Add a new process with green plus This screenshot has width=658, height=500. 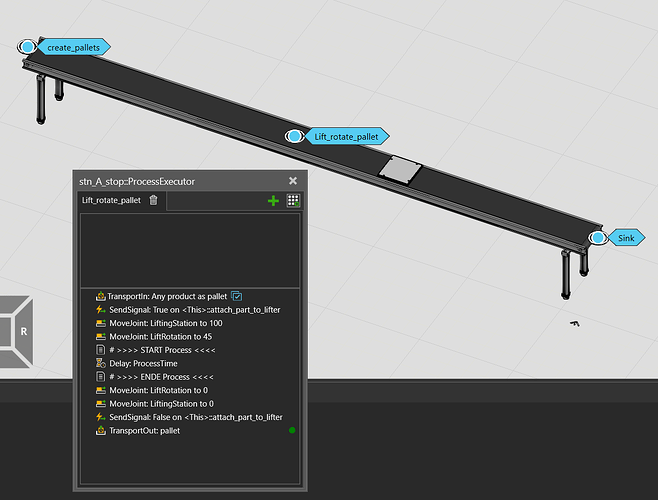(x=274, y=201)
